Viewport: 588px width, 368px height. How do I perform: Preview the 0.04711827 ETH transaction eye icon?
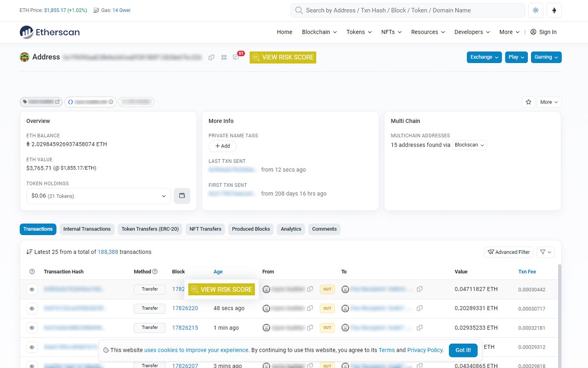[x=32, y=289]
